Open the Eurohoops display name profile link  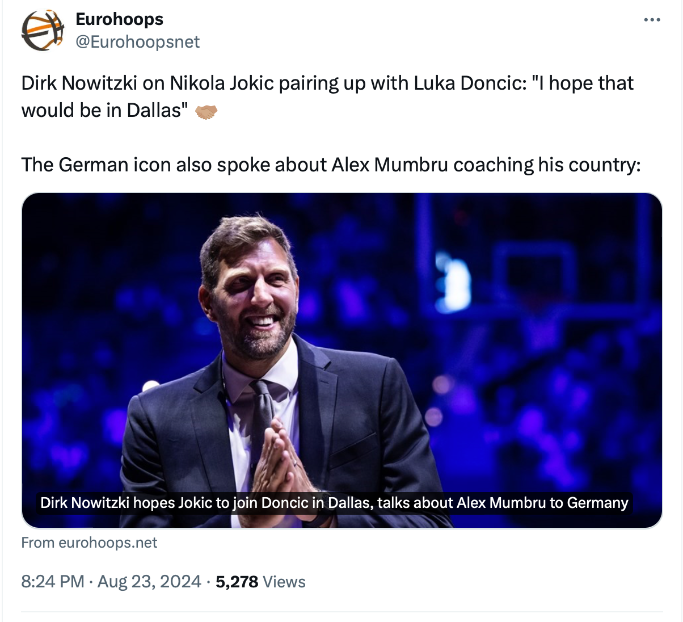(119, 19)
